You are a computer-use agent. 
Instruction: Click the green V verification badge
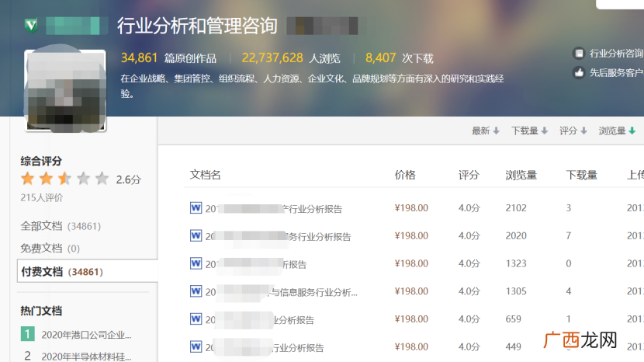(31, 26)
